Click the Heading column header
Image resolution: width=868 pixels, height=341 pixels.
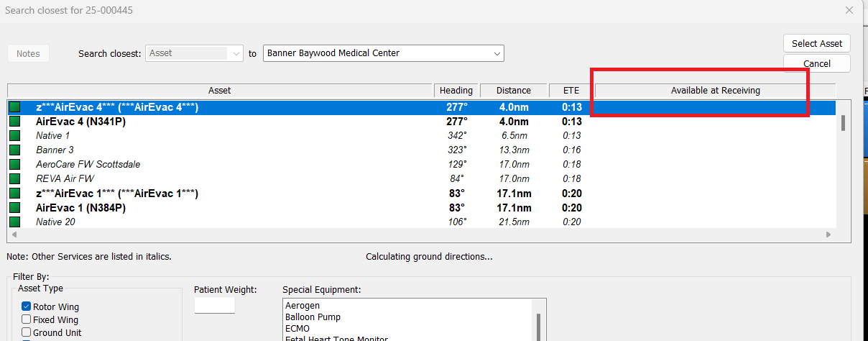pyautogui.click(x=456, y=91)
